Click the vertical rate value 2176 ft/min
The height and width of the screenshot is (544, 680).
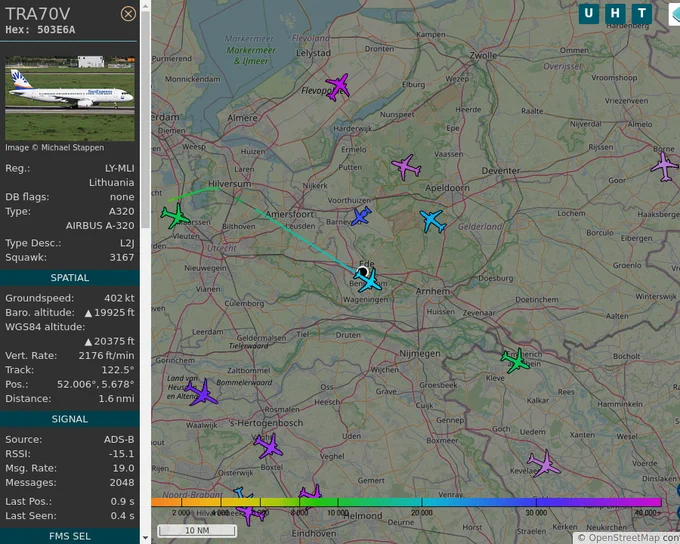[x=107, y=355]
